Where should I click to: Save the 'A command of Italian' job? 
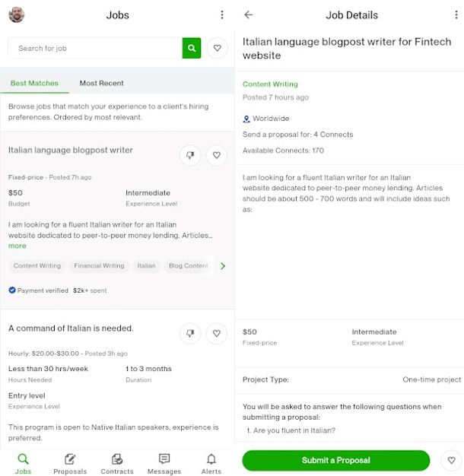pos(217,333)
